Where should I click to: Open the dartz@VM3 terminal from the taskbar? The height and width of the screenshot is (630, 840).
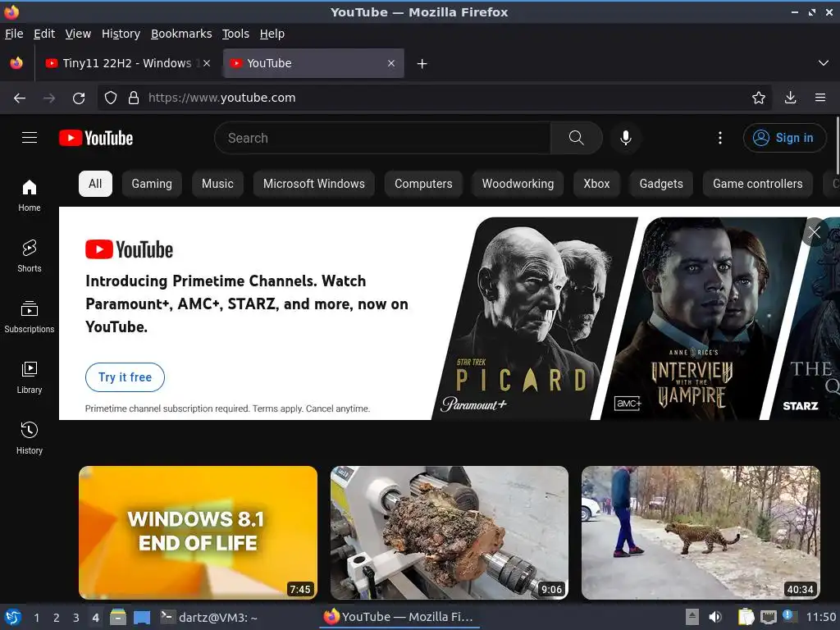(x=209, y=617)
